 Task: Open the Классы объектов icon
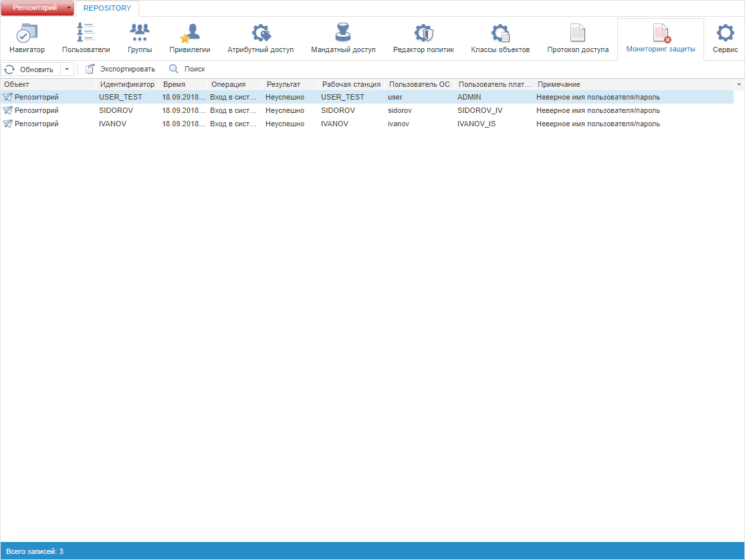(500, 33)
